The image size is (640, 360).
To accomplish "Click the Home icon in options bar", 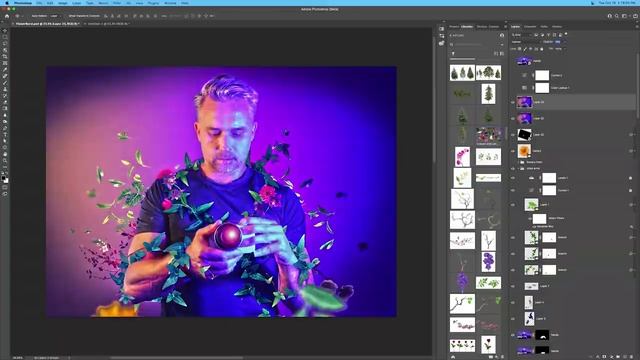I will tap(7, 16).
